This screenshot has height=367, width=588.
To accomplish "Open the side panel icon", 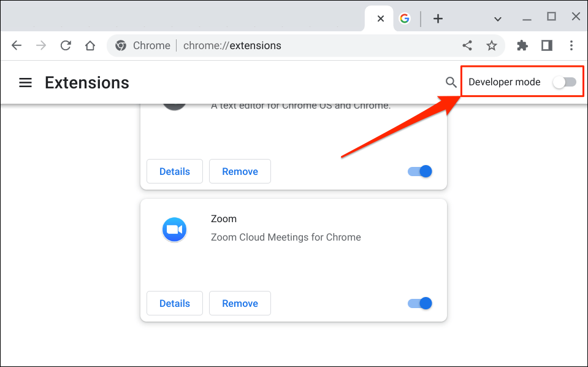I will coord(547,45).
